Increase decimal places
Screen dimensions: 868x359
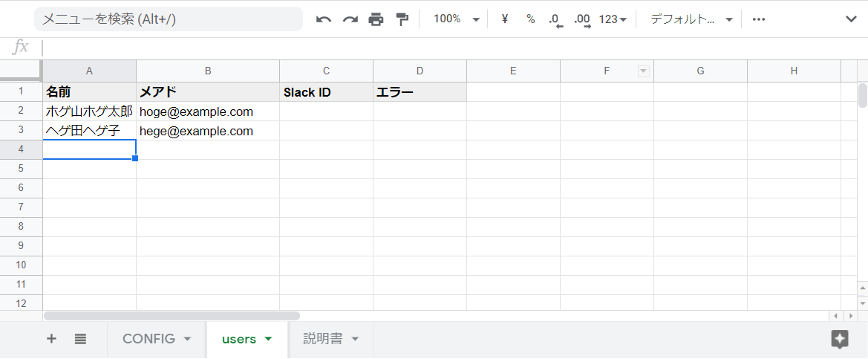point(582,19)
